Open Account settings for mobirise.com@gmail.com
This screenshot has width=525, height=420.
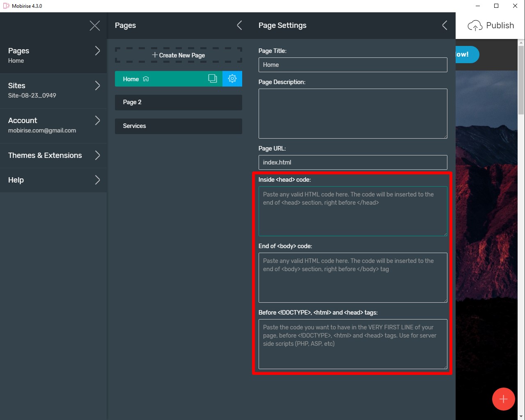point(53,125)
